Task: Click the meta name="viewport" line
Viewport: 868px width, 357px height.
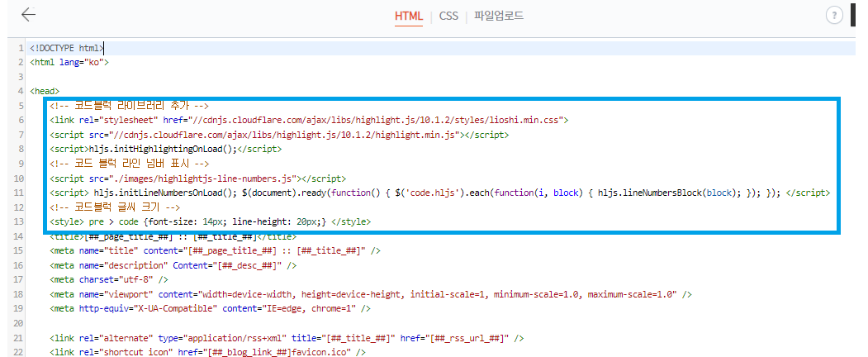Action: [x=370, y=294]
